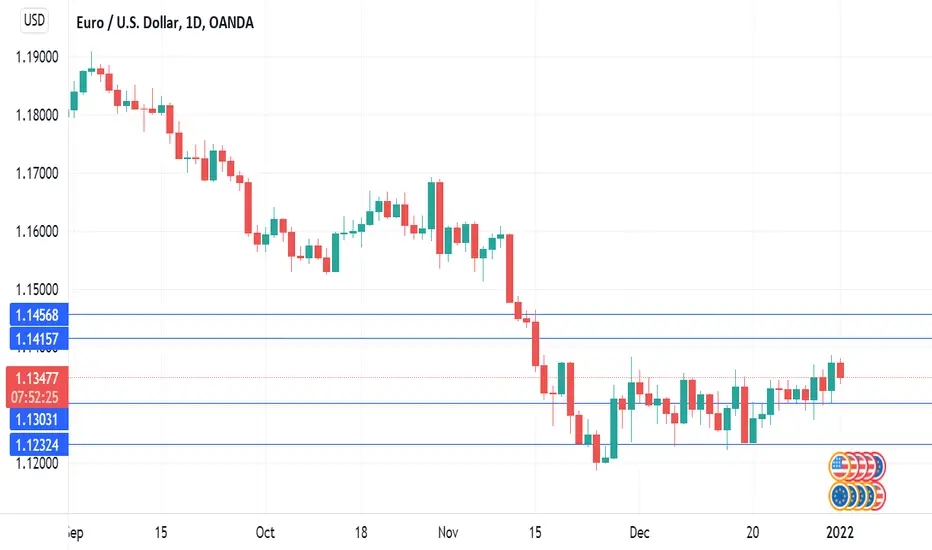Image resolution: width=932 pixels, height=550 pixels.
Task: Select the 1.14157 price level label
Action: point(39,339)
